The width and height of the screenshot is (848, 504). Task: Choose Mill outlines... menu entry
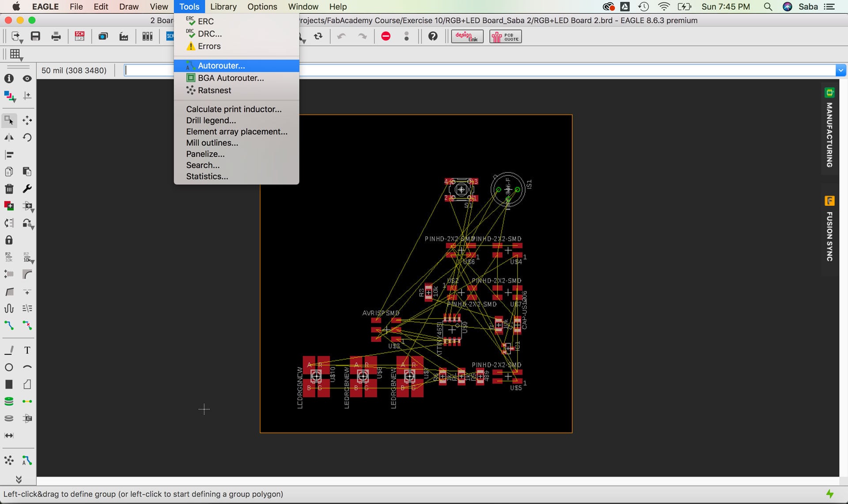236,143
